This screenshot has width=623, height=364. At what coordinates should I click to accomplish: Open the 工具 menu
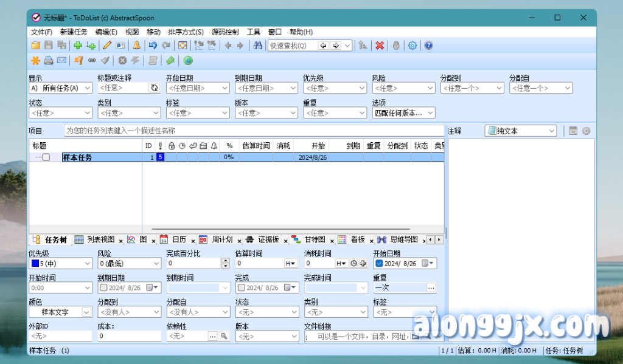click(253, 32)
